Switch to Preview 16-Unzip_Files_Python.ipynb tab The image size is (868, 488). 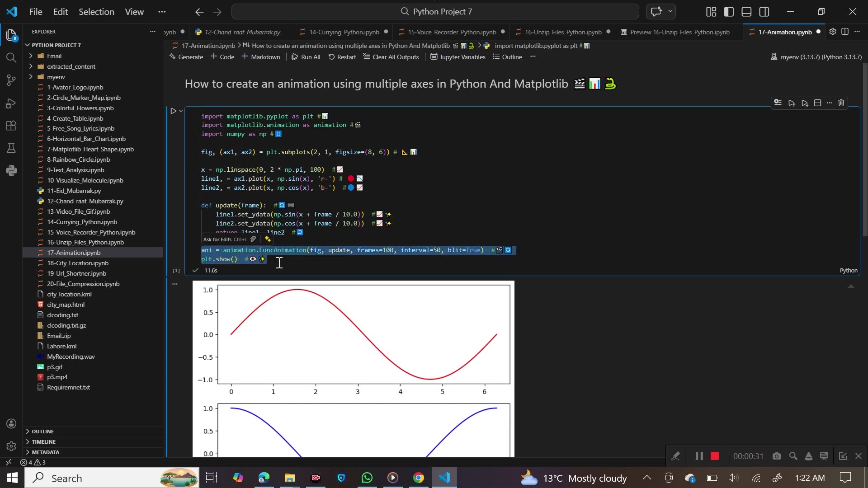tap(679, 32)
